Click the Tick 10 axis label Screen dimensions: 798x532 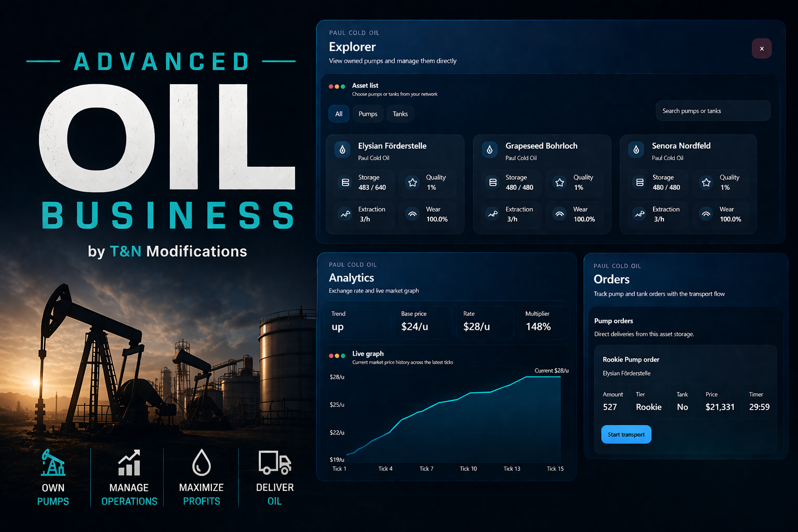pyautogui.click(x=468, y=469)
